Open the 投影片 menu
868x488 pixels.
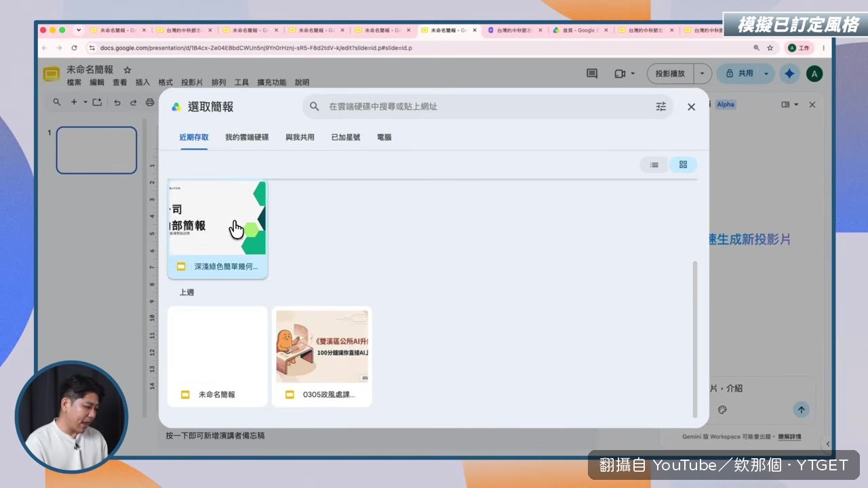coord(192,82)
